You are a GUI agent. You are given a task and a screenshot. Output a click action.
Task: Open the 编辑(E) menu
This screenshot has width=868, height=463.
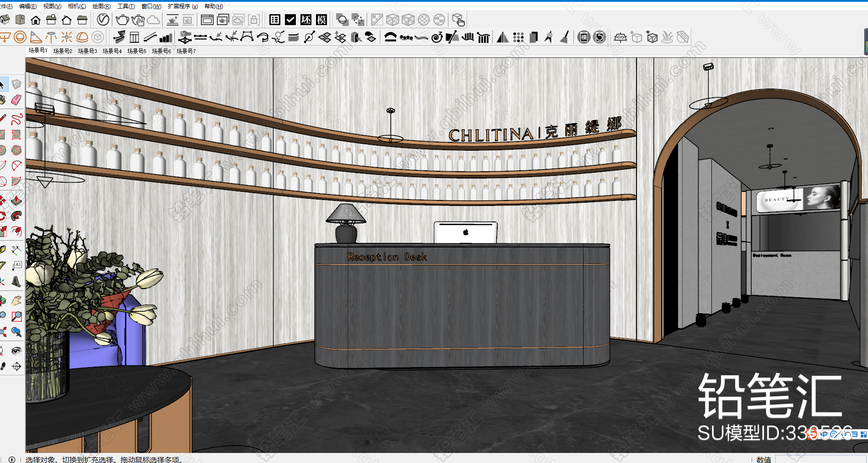click(28, 6)
